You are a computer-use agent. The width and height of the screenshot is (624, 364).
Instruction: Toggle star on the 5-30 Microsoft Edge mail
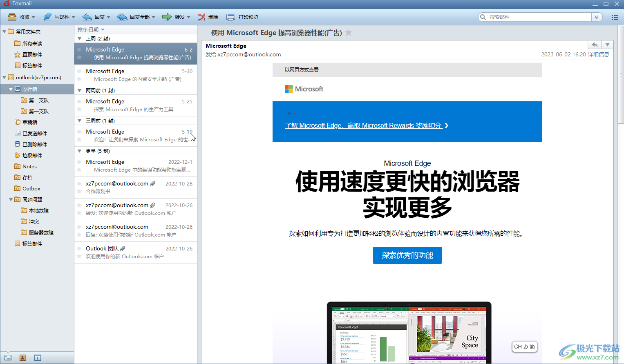[x=79, y=79]
